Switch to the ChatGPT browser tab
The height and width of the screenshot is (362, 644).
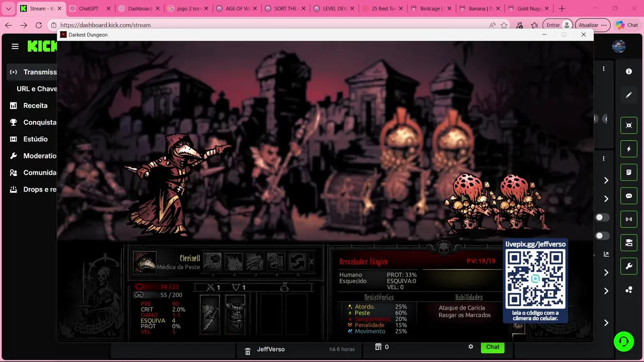[89, 9]
